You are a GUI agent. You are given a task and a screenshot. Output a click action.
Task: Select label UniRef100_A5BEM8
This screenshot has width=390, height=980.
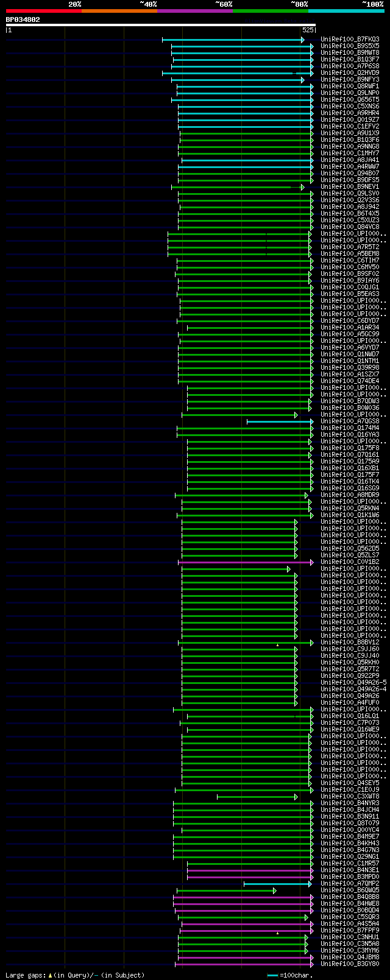pyautogui.click(x=350, y=254)
